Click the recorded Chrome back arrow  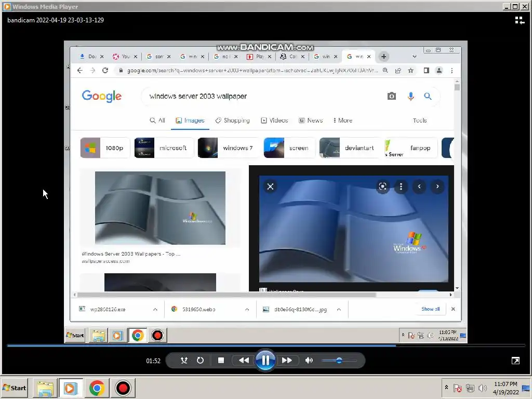[x=79, y=70]
